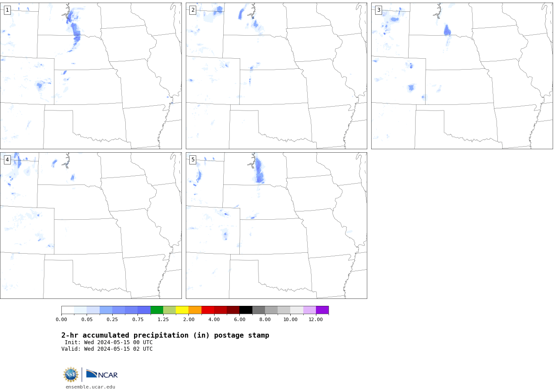Select ensemble member 5 map panel

point(276,225)
